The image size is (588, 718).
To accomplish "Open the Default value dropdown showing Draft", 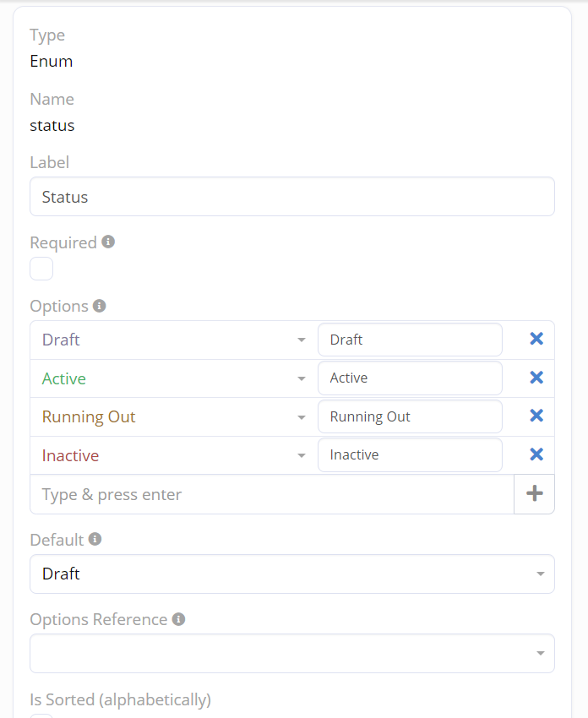I will (291, 574).
